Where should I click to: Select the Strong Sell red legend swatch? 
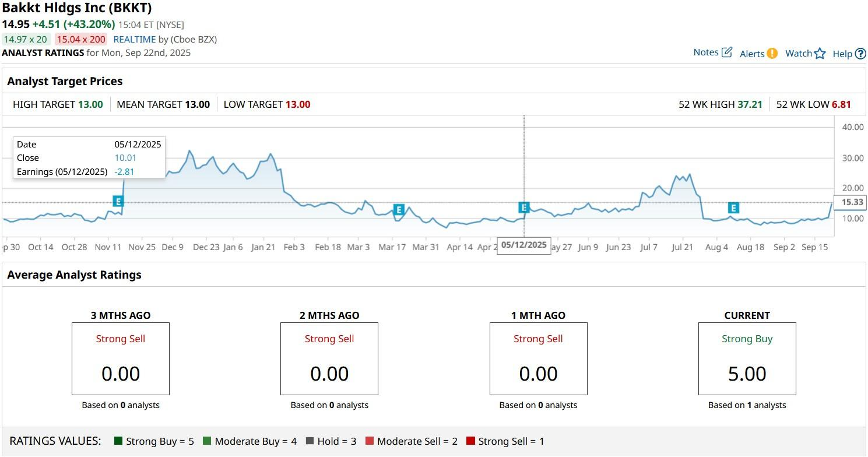(x=469, y=441)
